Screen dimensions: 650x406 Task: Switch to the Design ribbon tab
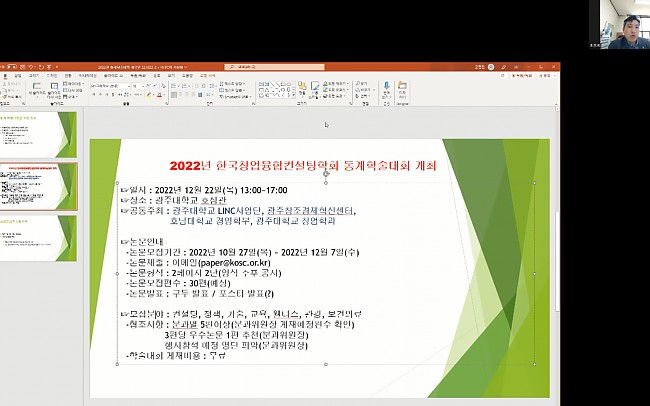(52, 76)
